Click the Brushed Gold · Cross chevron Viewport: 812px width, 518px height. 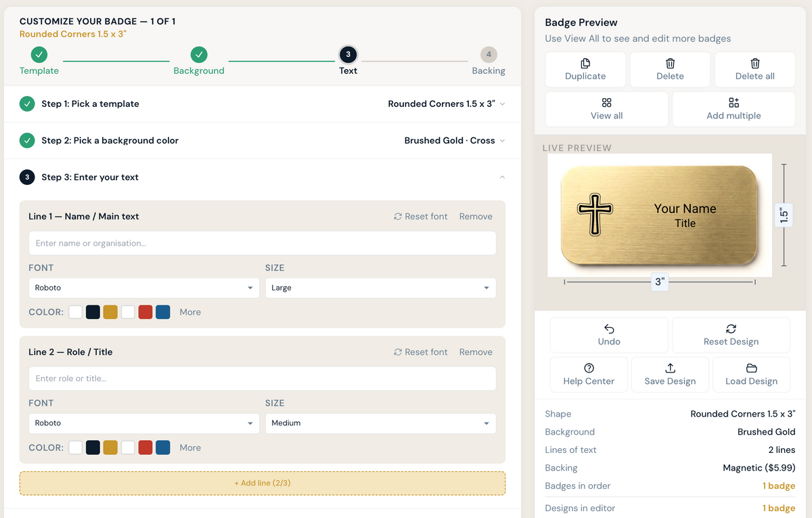tap(502, 141)
